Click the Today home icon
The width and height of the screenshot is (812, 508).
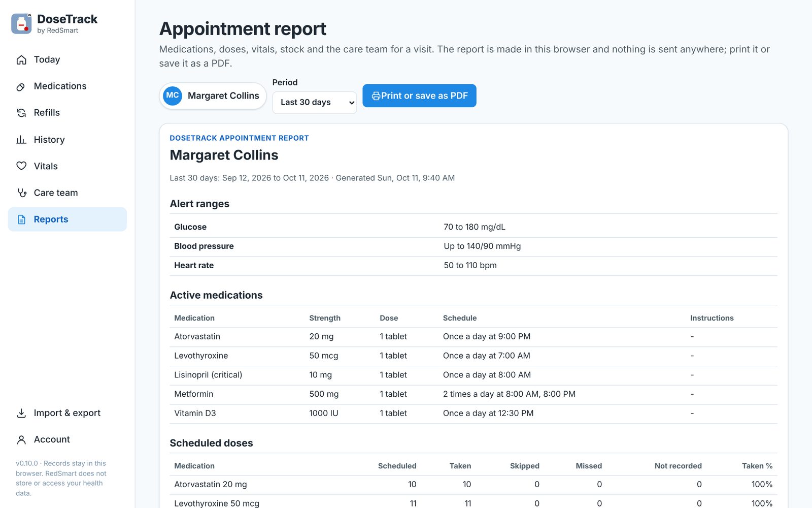[21, 60]
